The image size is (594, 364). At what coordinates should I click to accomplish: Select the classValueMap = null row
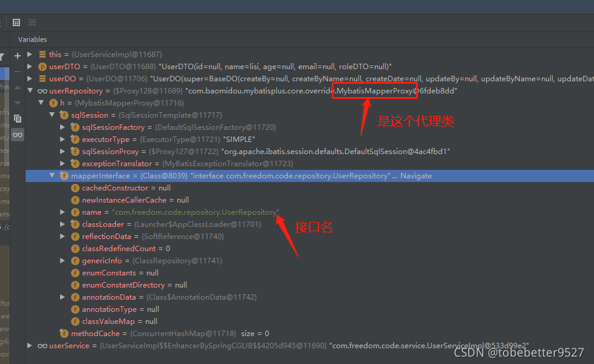click(310, 322)
